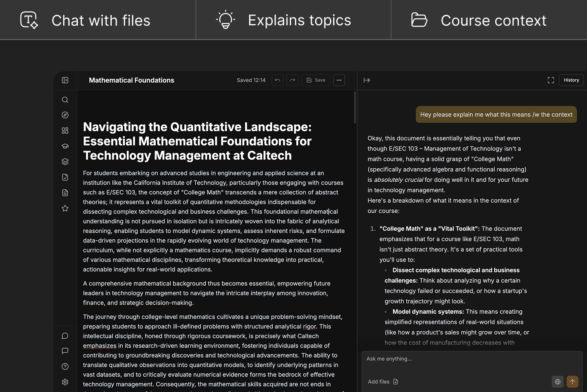
Task: Click the underlined word emphasizes
Action: [x=100, y=346]
